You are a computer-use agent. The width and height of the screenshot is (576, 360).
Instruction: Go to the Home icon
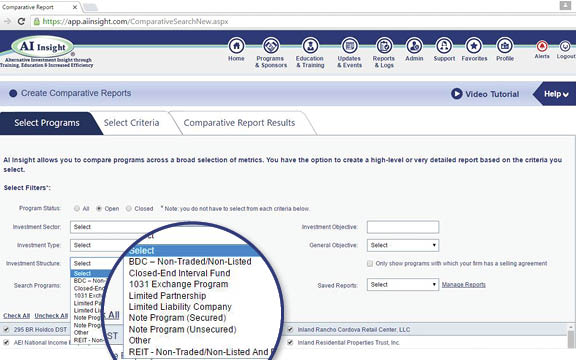236,46
